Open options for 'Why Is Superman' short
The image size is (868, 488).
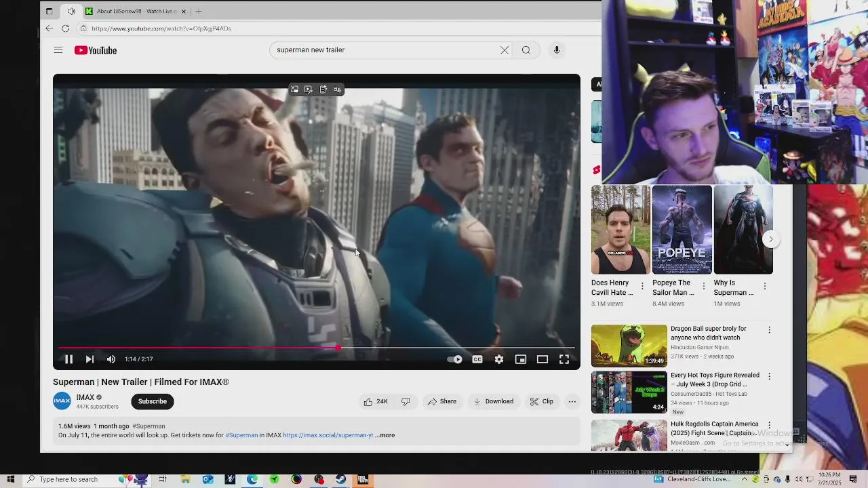[x=765, y=287]
